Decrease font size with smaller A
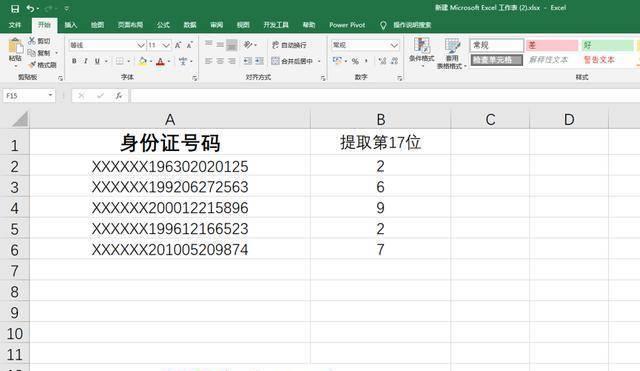Viewport: 640px width, 371px height. tap(189, 45)
